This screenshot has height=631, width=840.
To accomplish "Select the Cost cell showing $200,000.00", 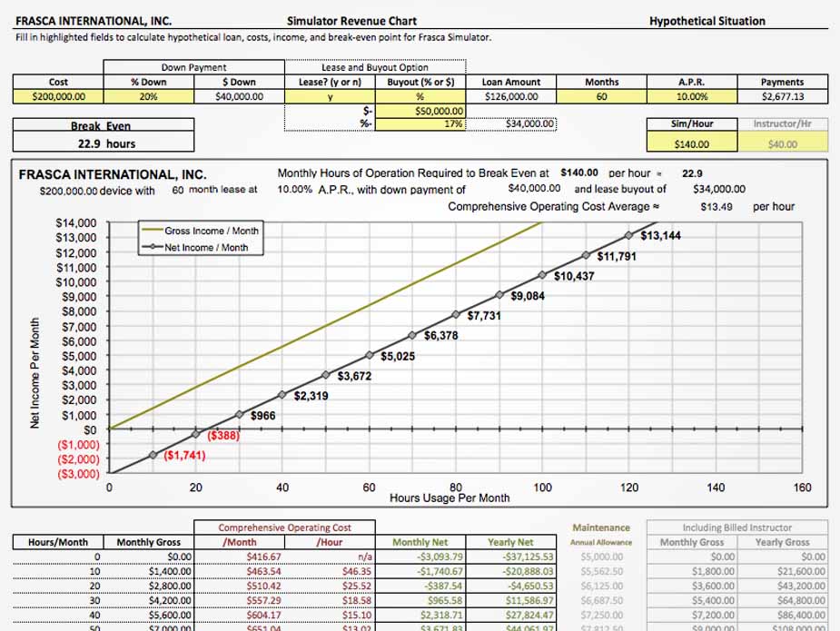I will (58, 96).
